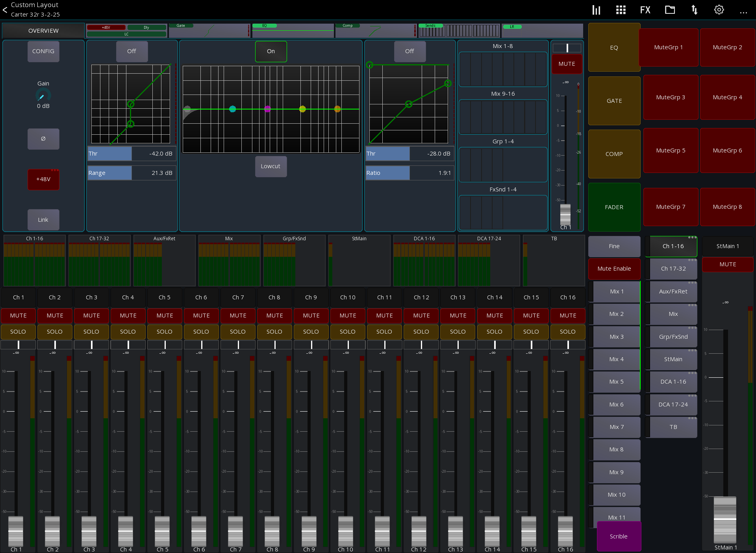Toggle the EQ On button
Screen dimensions: 756x553
pos(271,51)
